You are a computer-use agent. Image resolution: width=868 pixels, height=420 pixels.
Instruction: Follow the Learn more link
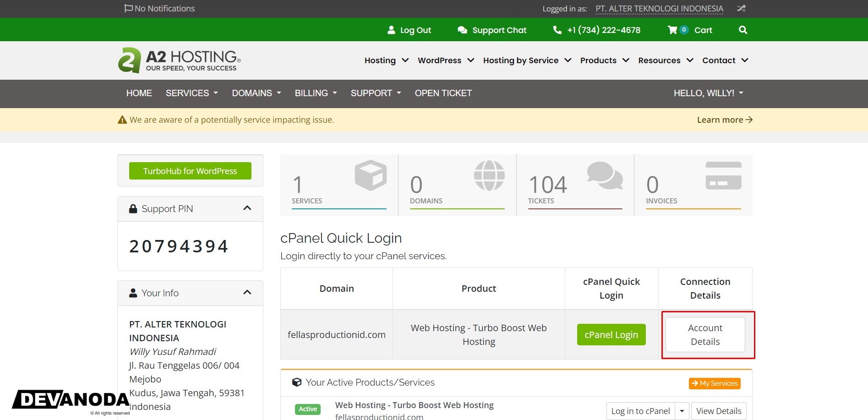tap(725, 120)
